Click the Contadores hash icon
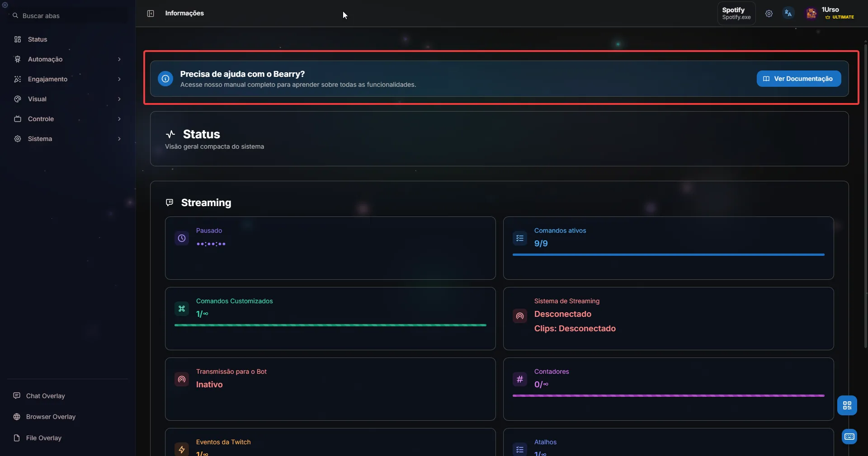 coord(520,379)
